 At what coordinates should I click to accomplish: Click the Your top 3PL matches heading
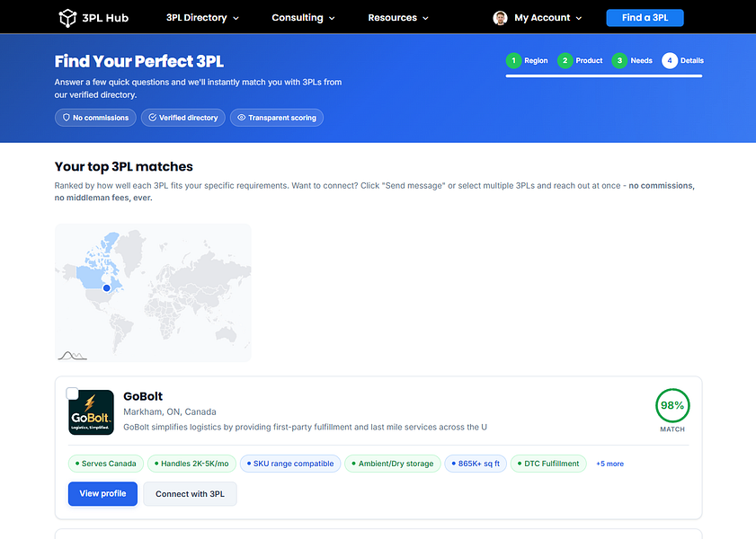[123, 167]
